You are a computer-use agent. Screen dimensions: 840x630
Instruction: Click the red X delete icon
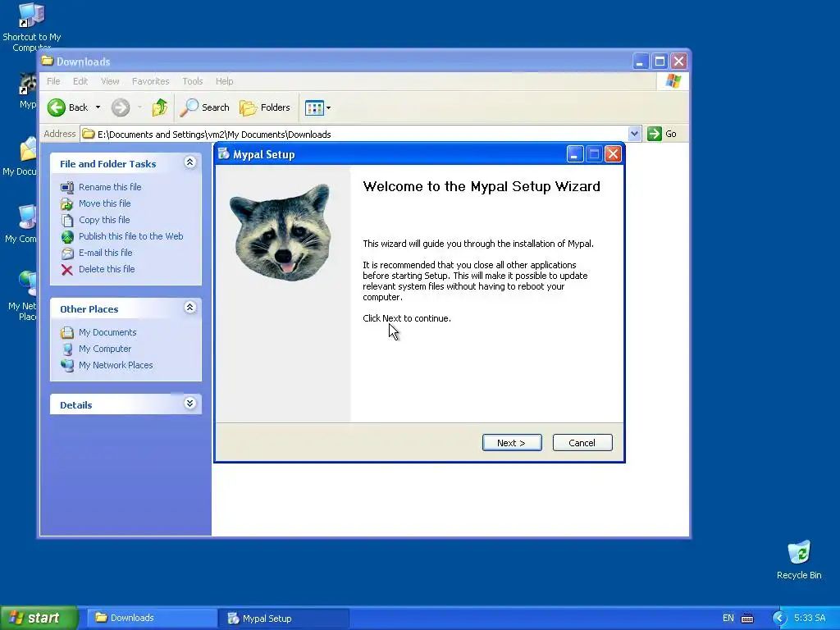point(67,269)
